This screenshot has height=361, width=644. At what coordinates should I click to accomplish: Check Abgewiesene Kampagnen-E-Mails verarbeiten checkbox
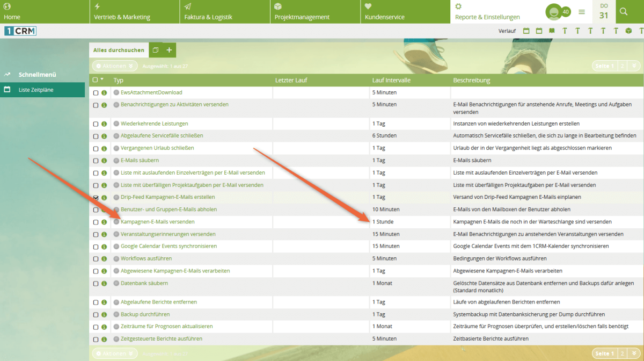click(x=96, y=271)
